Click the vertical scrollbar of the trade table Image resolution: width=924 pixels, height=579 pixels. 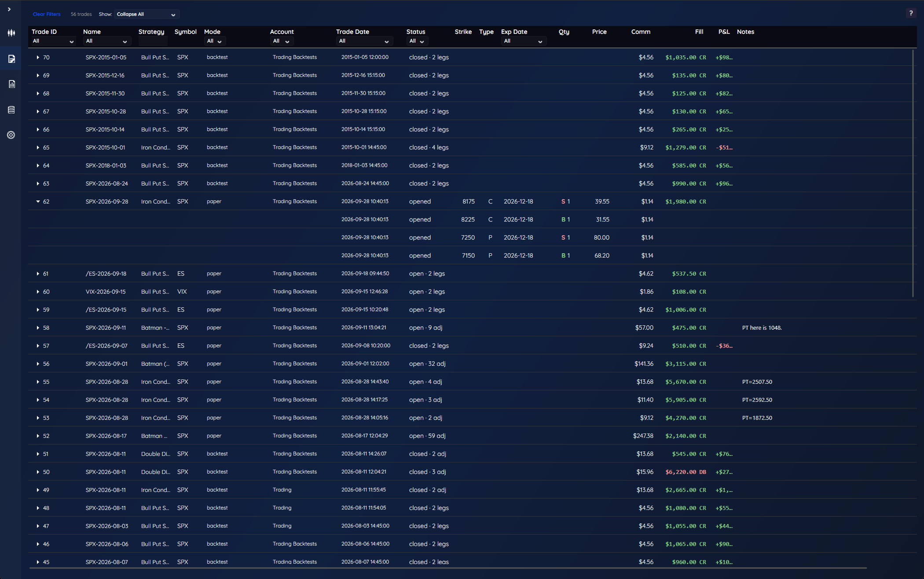913,173
